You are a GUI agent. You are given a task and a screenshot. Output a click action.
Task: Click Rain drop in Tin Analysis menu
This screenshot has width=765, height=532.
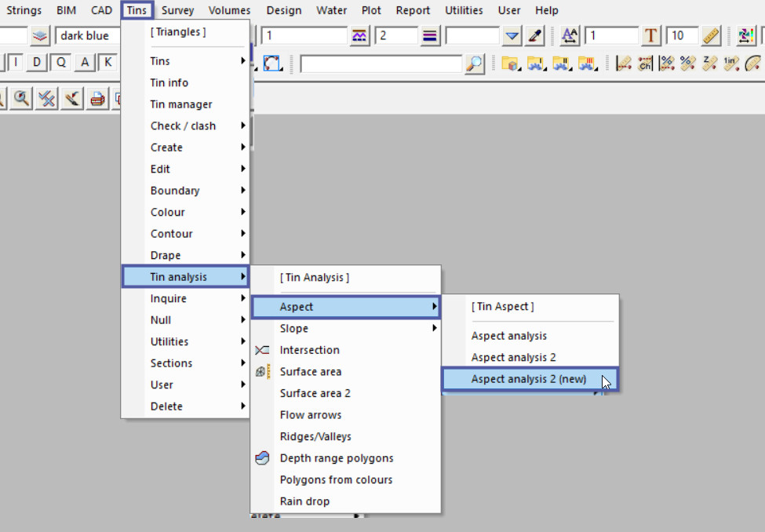pyautogui.click(x=304, y=501)
